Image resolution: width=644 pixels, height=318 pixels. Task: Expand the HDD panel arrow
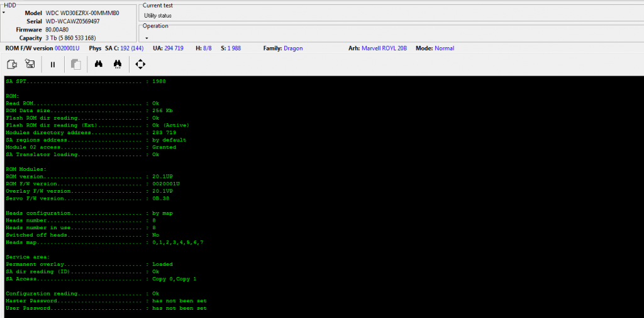point(3,13)
